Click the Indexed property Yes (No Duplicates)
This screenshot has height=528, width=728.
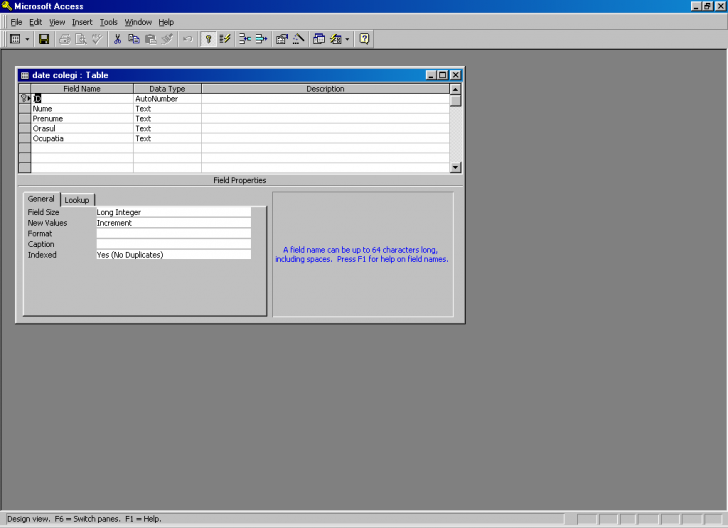(173, 255)
